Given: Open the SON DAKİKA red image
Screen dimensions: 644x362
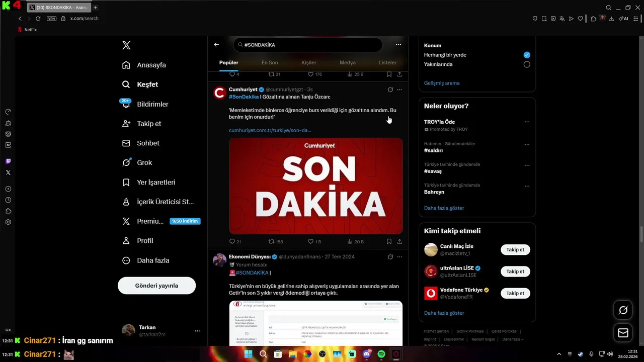Looking at the screenshot, I should point(316,186).
